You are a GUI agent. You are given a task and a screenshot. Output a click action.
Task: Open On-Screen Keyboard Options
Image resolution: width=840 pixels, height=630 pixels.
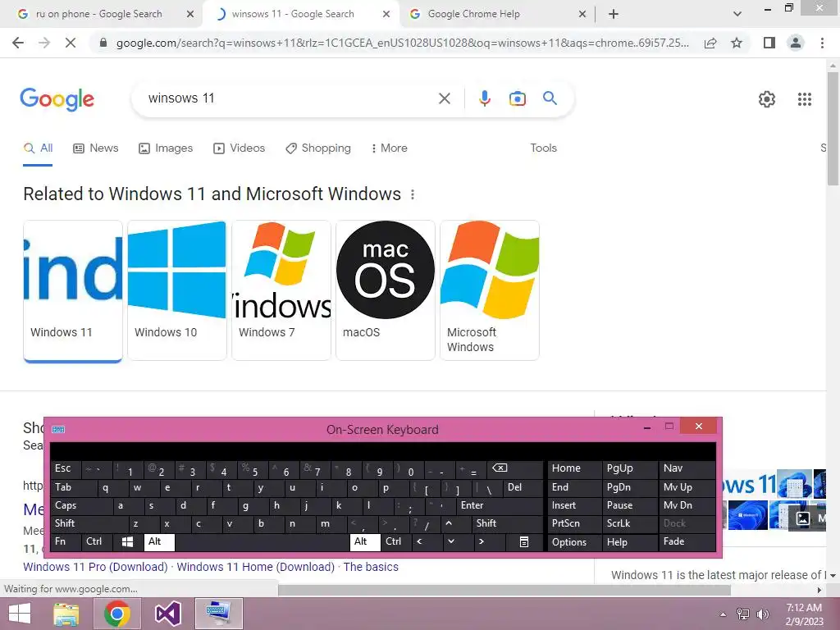point(573,542)
